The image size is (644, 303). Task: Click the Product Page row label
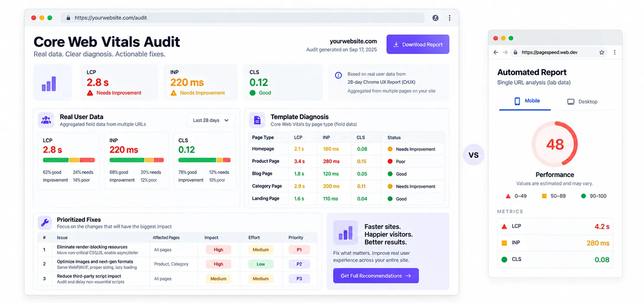pos(266,161)
